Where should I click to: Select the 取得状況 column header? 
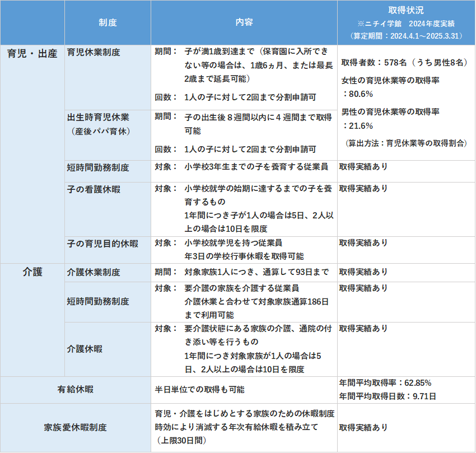[x=406, y=12]
